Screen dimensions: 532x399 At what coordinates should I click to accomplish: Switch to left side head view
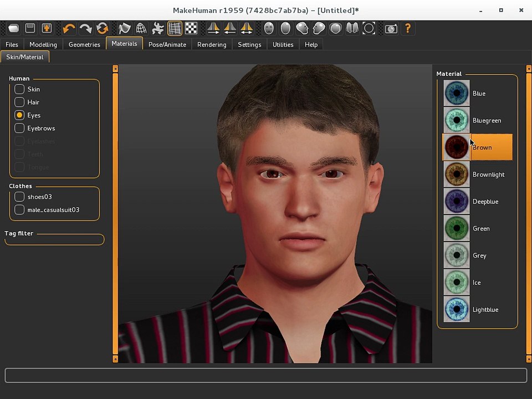[302, 28]
